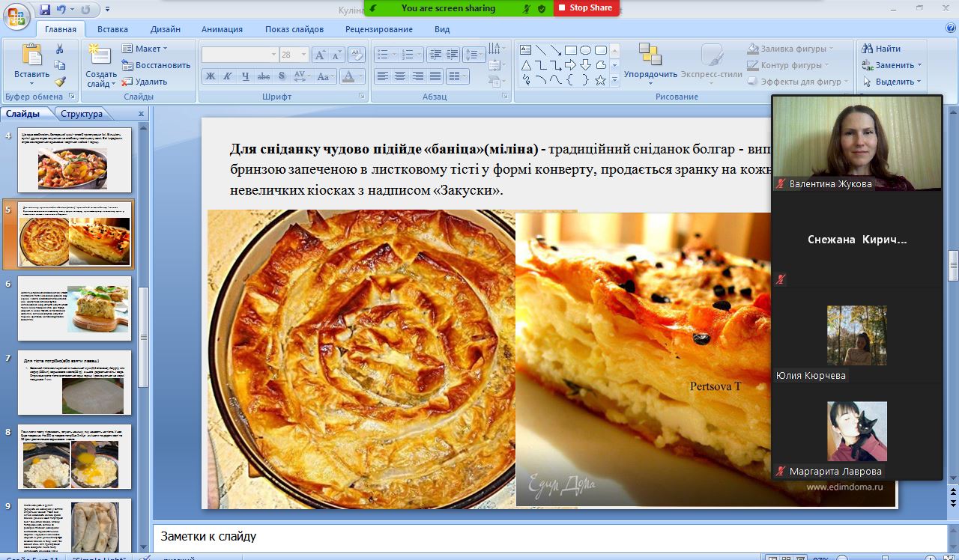Image resolution: width=959 pixels, height=560 pixels.
Task: Open PowerPoint help question mark
Action: 950,29
